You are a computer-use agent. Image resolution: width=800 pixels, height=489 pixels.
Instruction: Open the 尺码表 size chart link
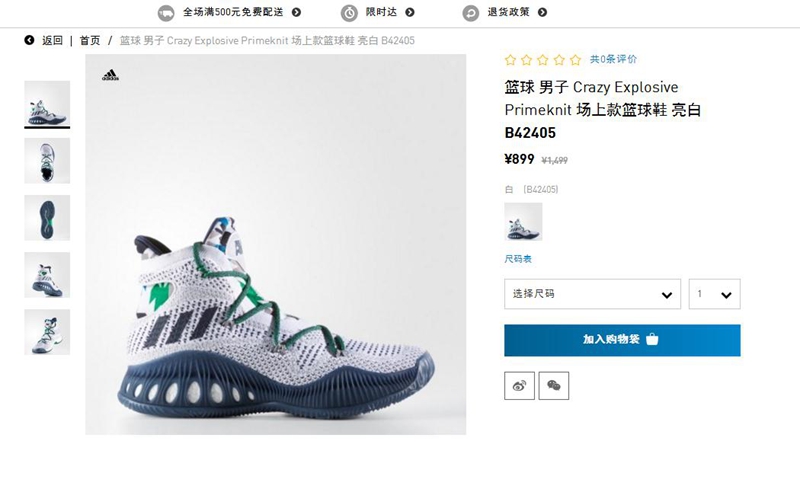point(518,259)
